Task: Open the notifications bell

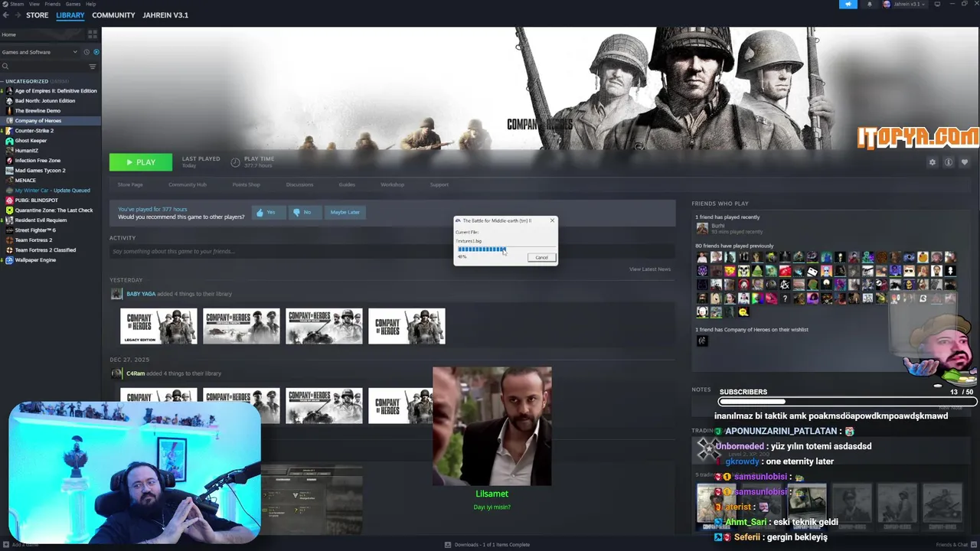Action: pos(869,4)
